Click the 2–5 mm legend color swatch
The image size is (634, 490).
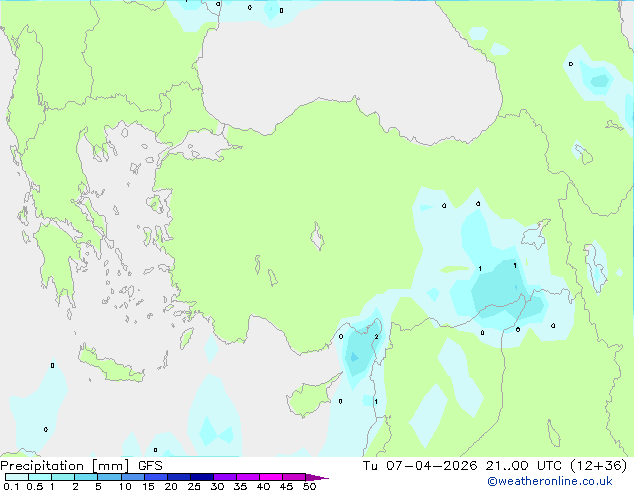coord(86,477)
